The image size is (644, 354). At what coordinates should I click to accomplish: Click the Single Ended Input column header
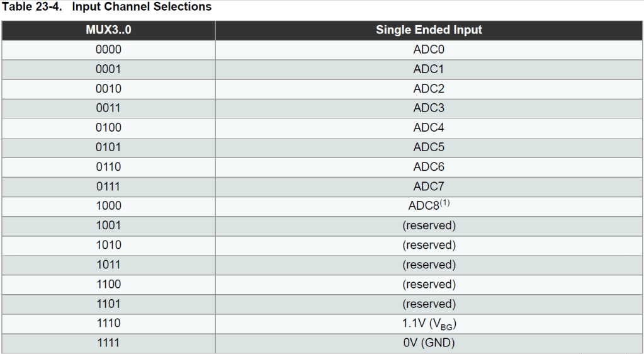[x=429, y=30]
